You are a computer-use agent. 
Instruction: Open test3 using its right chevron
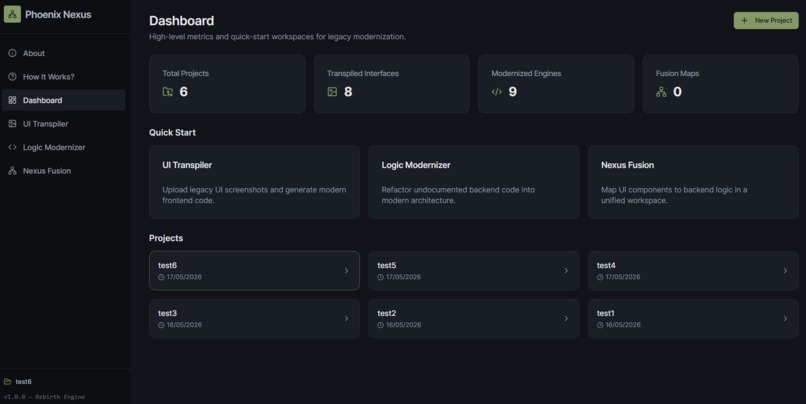346,318
